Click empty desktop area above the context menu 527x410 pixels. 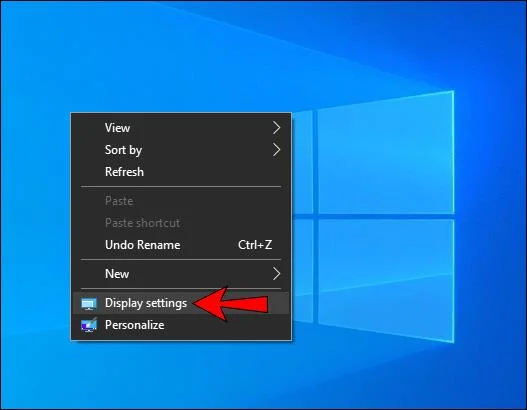point(181,57)
